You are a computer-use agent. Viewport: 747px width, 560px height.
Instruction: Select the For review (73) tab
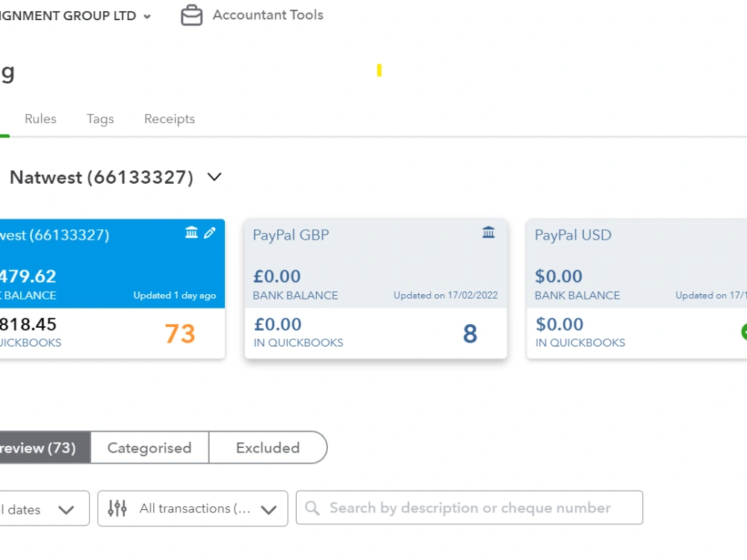click(41, 448)
